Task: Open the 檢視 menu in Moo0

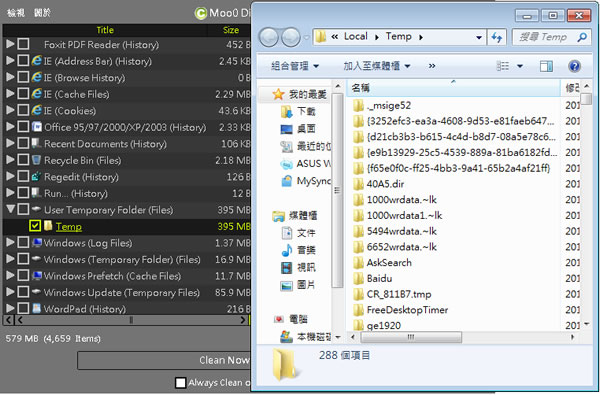Action: coord(16,13)
